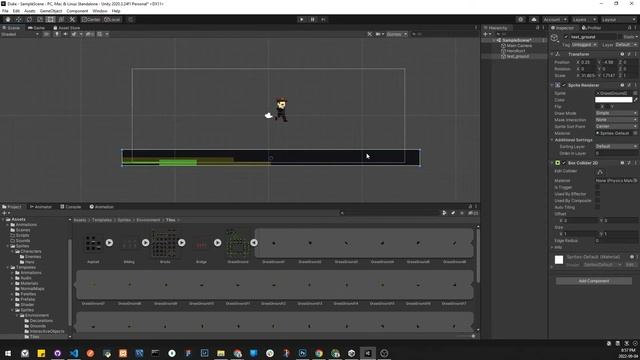Switch to the Profiler tab
Screen dimensions: 640x360
point(591,28)
